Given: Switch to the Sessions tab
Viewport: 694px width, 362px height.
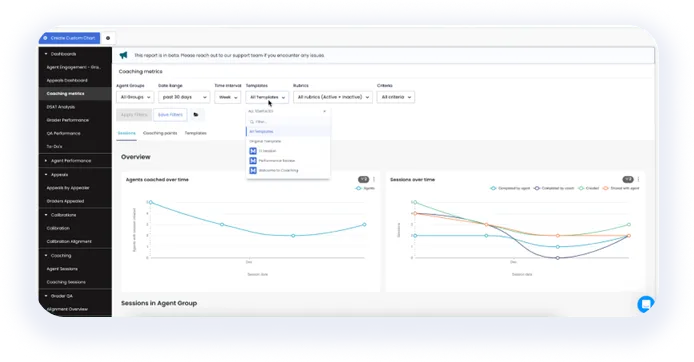Looking at the screenshot, I should [126, 133].
